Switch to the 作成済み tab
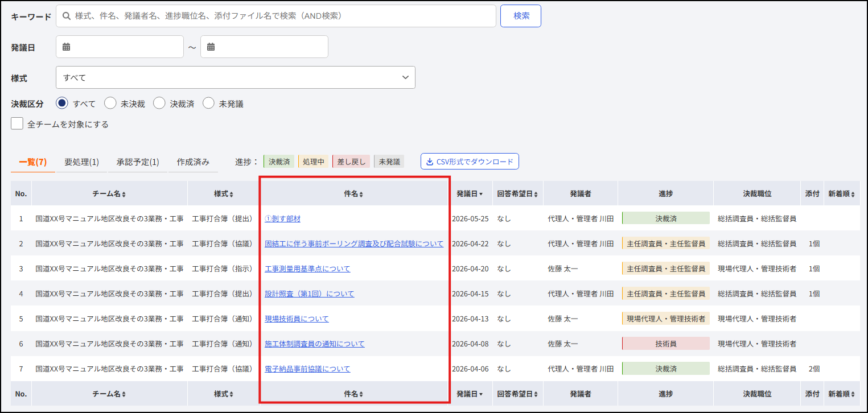 point(193,162)
